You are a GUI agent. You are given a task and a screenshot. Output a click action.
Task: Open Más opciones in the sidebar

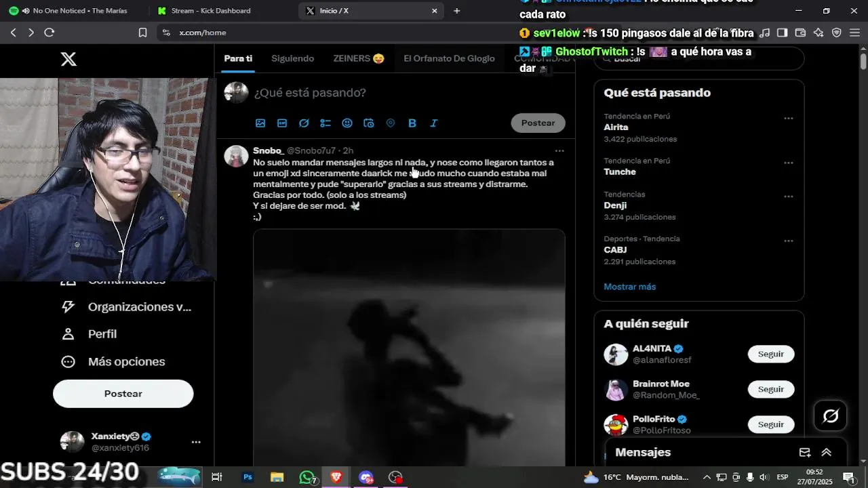(x=113, y=362)
